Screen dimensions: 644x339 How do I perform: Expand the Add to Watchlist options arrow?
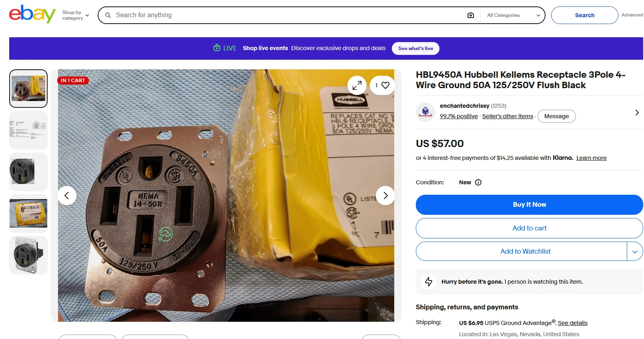pyautogui.click(x=635, y=252)
